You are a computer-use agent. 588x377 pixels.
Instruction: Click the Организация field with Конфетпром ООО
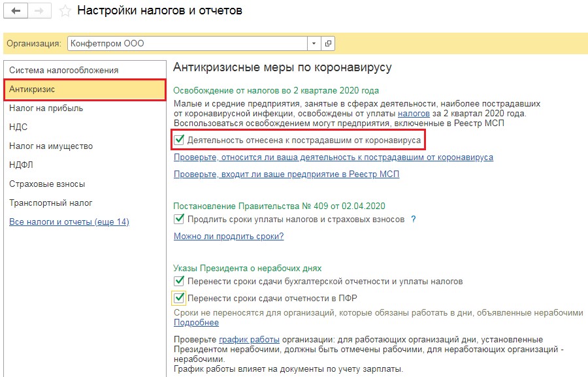click(188, 44)
